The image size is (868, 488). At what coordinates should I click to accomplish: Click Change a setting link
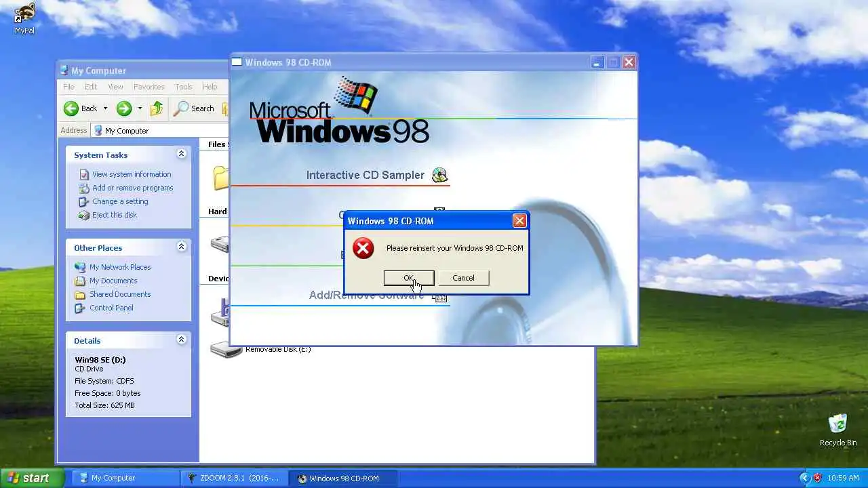pos(120,201)
